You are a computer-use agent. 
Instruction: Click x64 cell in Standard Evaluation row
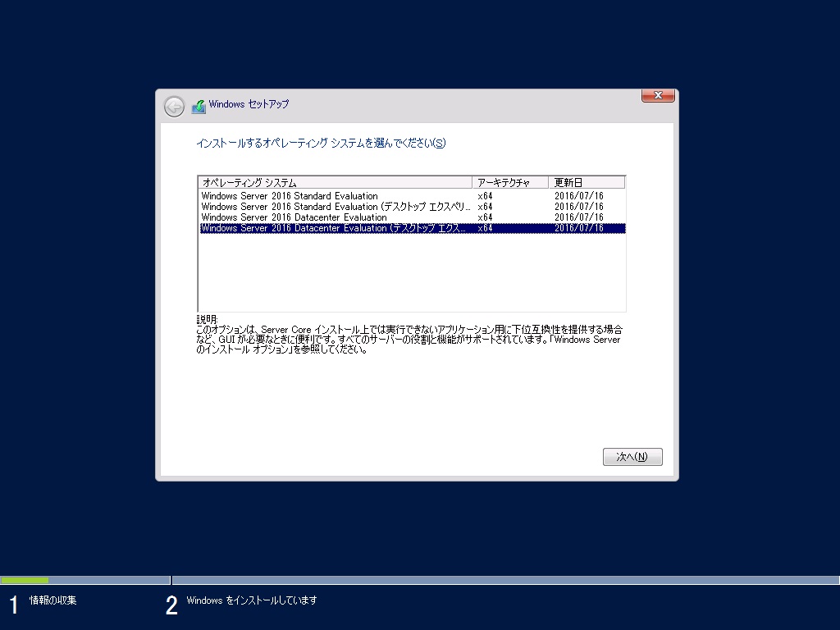(x=485, y=196)
